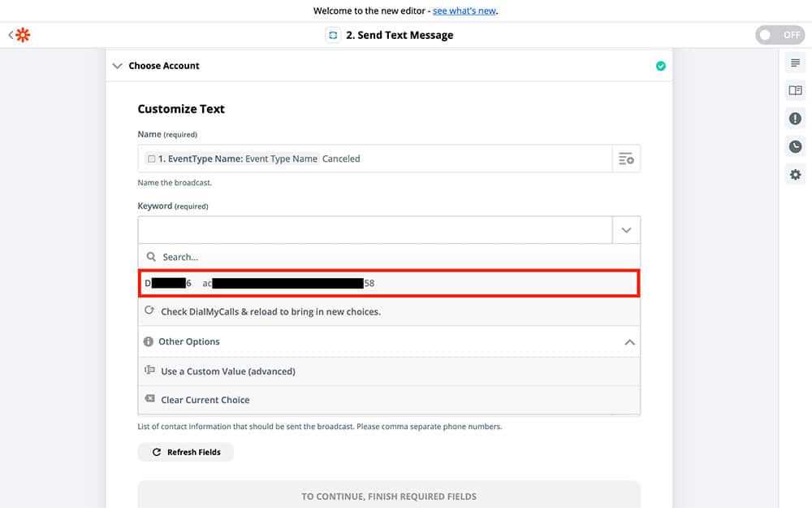
Task: Open the Keyword dropdown arrow
Action: (x=625, y=230)
